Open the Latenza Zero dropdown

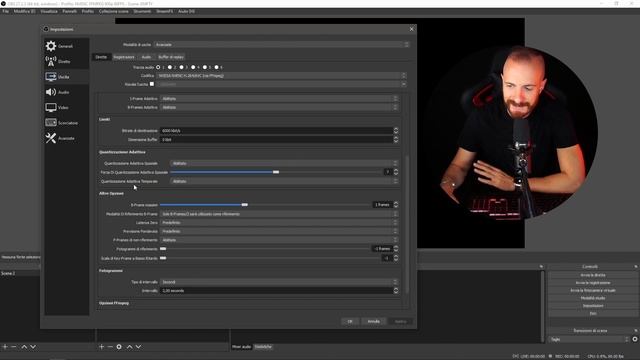(x=279, y=222)
